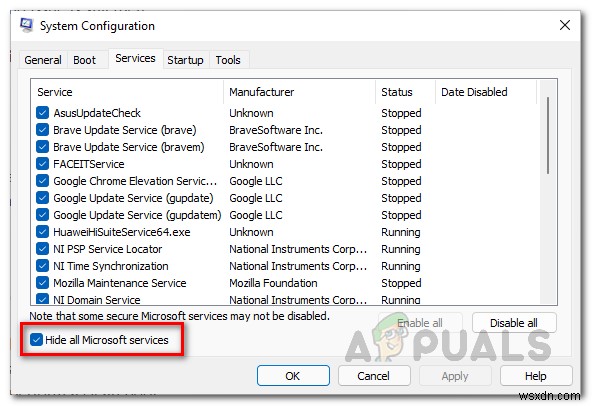
Task: Click the Date Disabled column header
Action: [x=486, y=92]
